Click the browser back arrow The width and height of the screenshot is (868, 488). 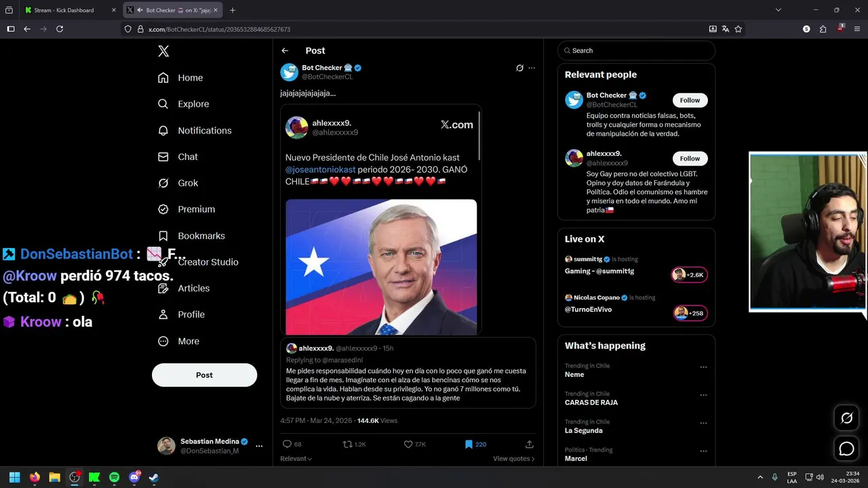click(27, 29)
